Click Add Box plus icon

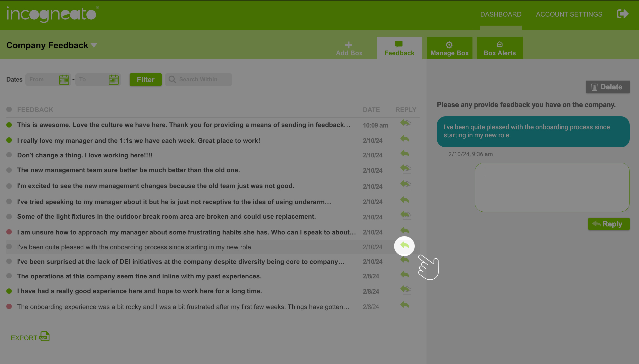point(349,45)
